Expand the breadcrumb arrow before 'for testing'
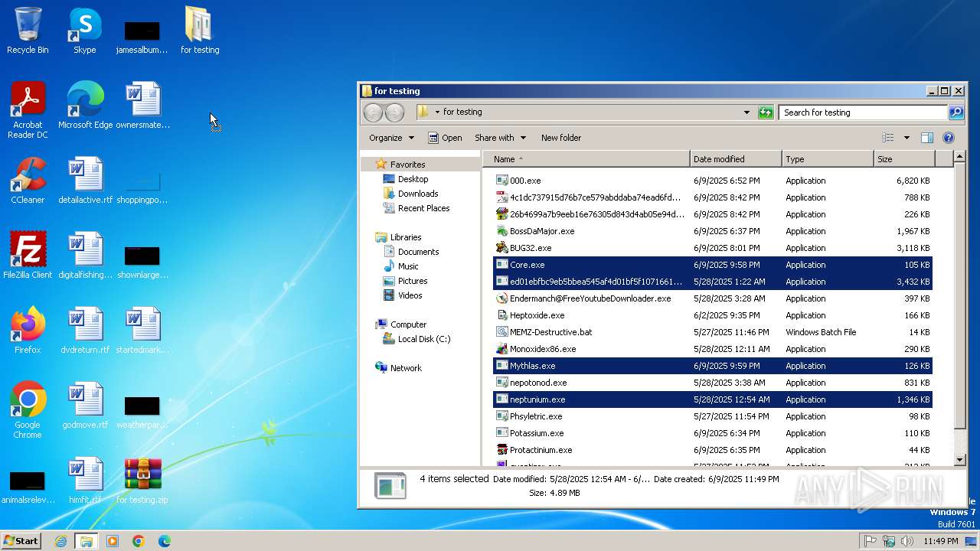Image resolution: width=980 pixels, height=551 pixels. [437, 112]
